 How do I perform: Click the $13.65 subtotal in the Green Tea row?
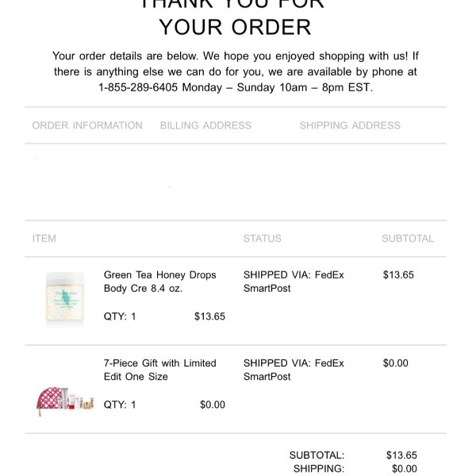pyautogui.click(x=398, y=274)
